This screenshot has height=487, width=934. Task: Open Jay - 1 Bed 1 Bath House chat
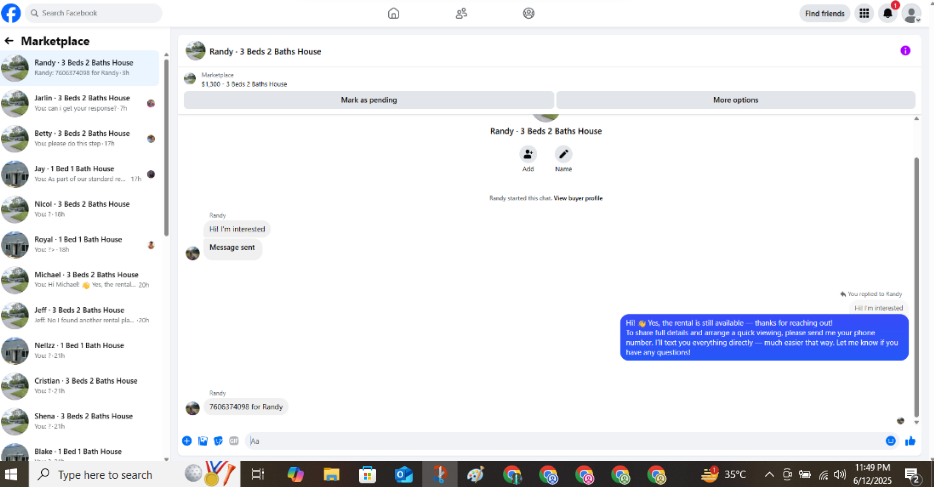pyautogui.click(x=80, y=174)
